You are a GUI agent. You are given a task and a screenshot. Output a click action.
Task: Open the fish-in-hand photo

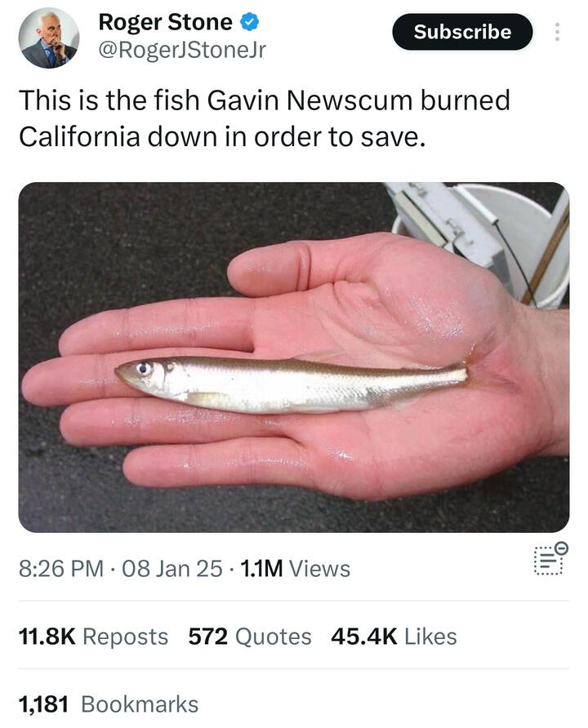[x=294, y=357]
